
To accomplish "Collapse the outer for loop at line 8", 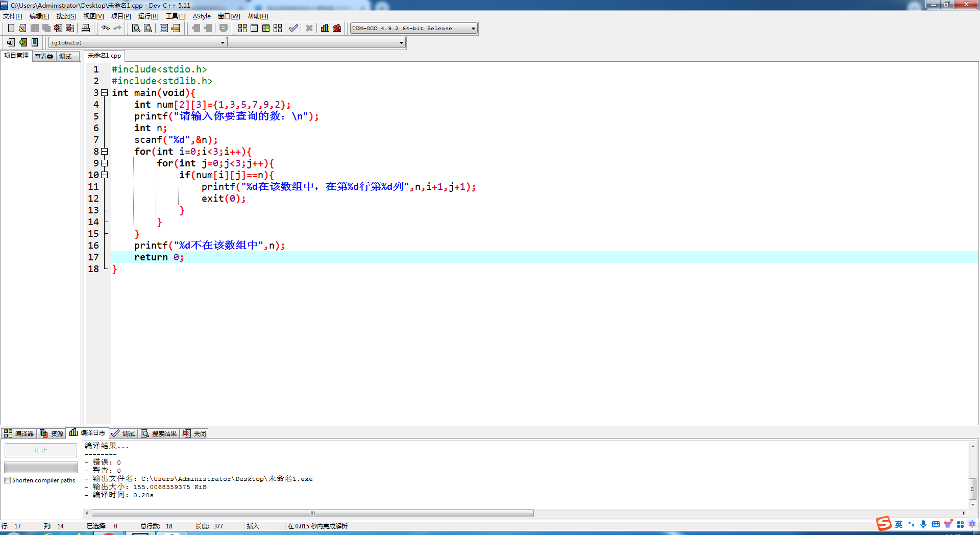I will 105,152.
